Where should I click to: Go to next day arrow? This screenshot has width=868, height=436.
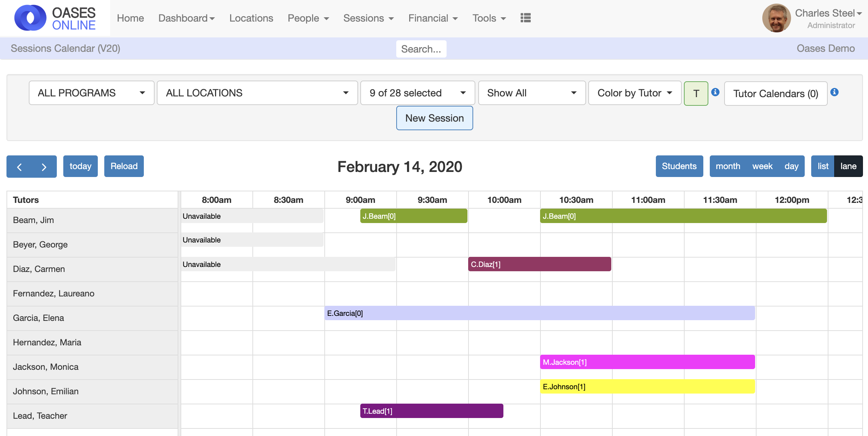pyautogui.click(x=44, y=167)
